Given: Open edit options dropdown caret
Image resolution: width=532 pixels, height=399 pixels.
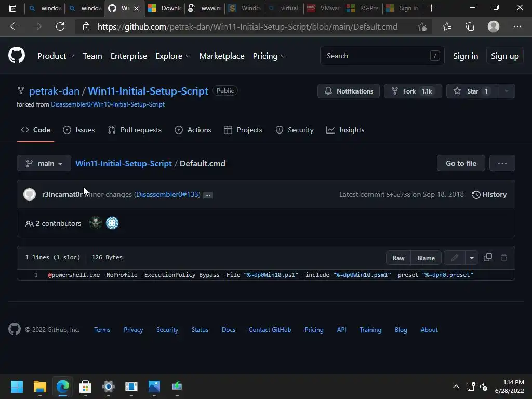Looking at the screenshot, I should pos(472,258).
